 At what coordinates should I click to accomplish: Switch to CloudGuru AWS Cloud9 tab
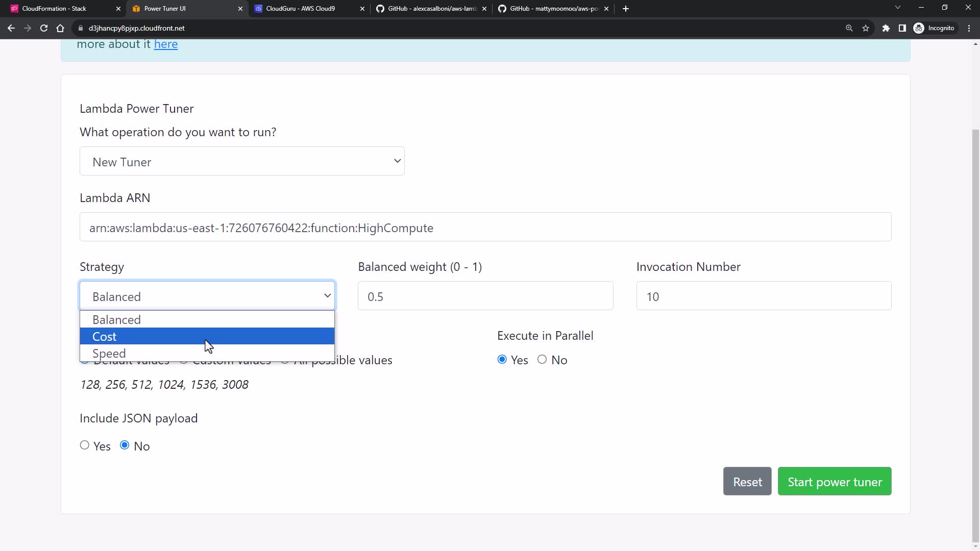(301, 9)
